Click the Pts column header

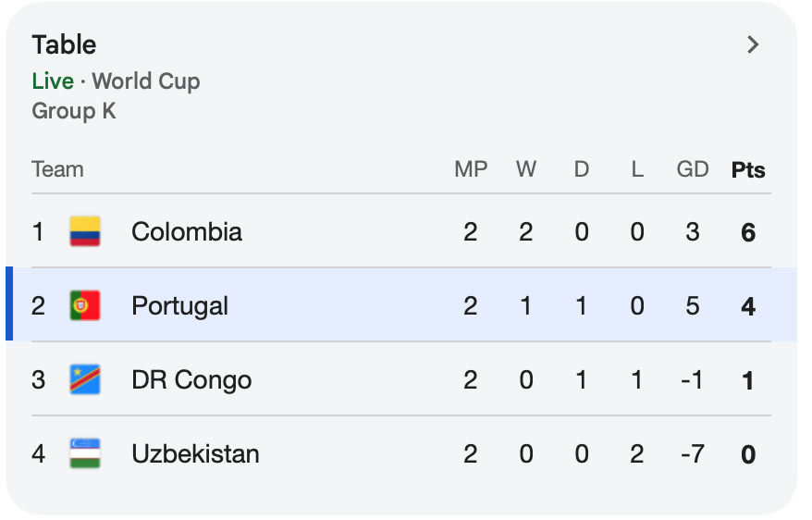pyautogui.click(x=748, y=170)
